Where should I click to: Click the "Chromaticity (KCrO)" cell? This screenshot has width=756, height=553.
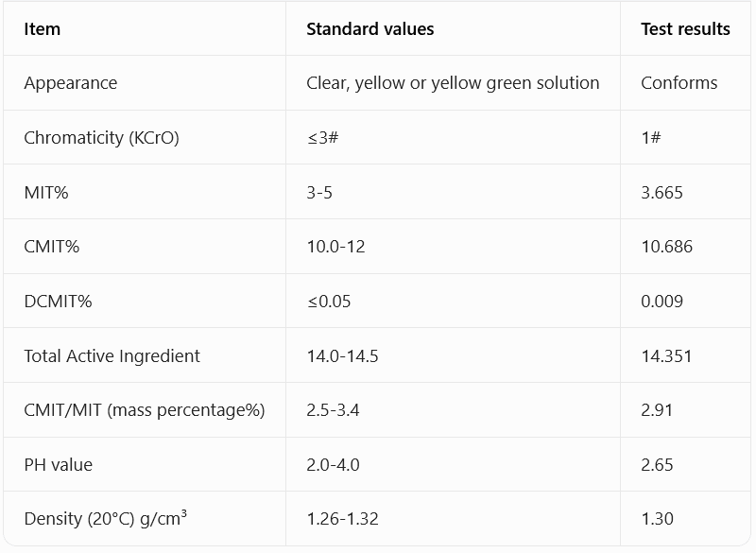(101, 138)
